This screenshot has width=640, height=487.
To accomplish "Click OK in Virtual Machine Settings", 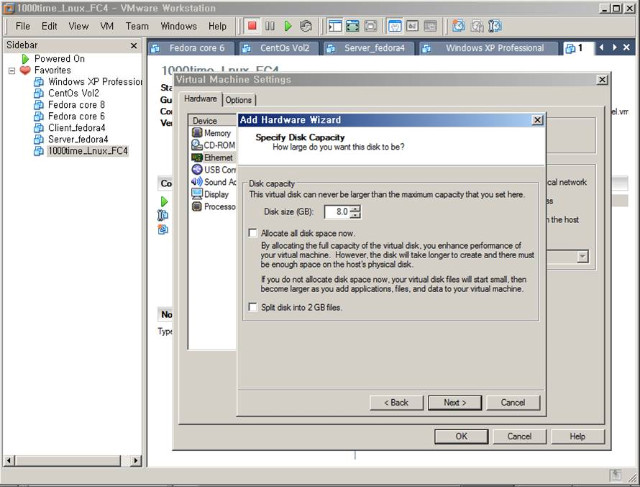I will point(461,436).
